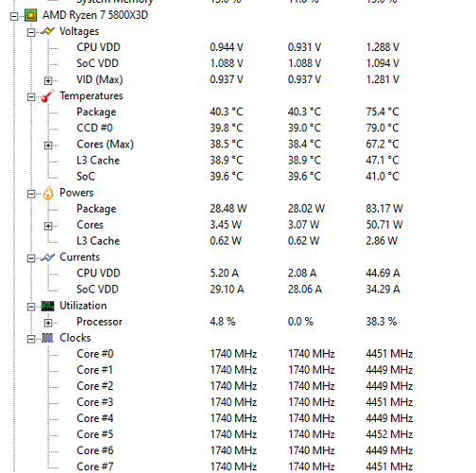This screenshot has width=476, height=473.
Task: Collapse the Temperatures section
Action: [31, 97]
